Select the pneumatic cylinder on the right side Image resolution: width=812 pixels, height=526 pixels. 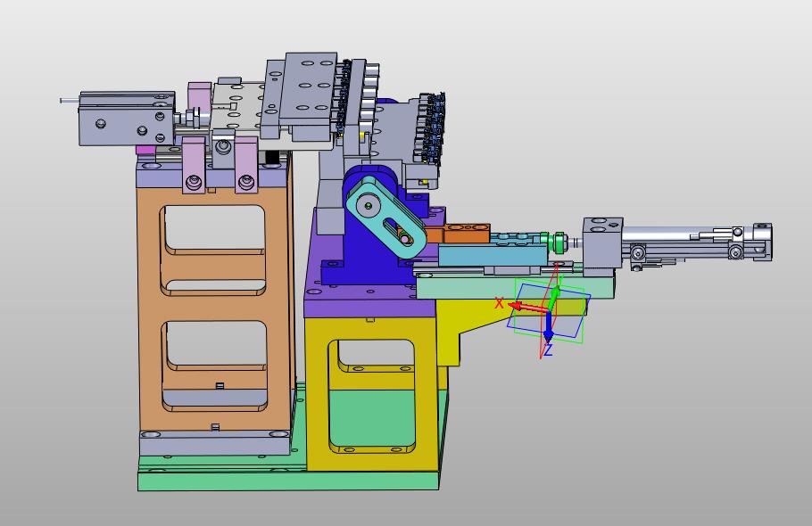697,242
